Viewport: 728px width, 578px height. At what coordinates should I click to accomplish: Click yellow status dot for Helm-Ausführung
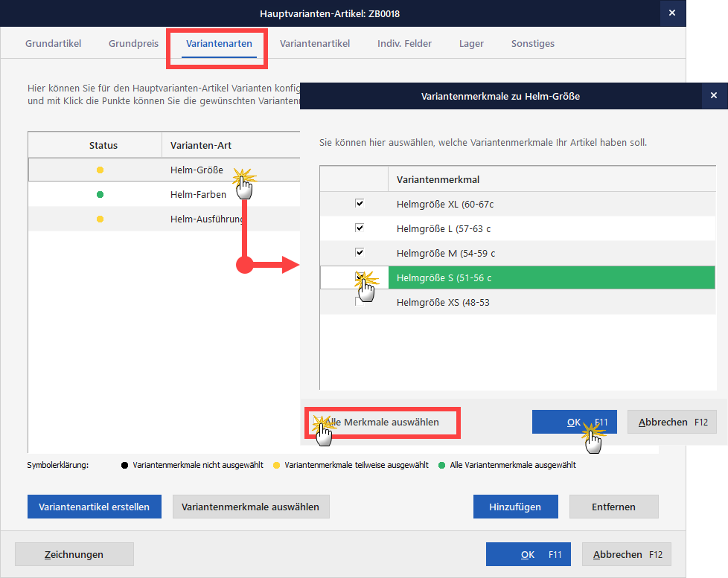point(100,219)
